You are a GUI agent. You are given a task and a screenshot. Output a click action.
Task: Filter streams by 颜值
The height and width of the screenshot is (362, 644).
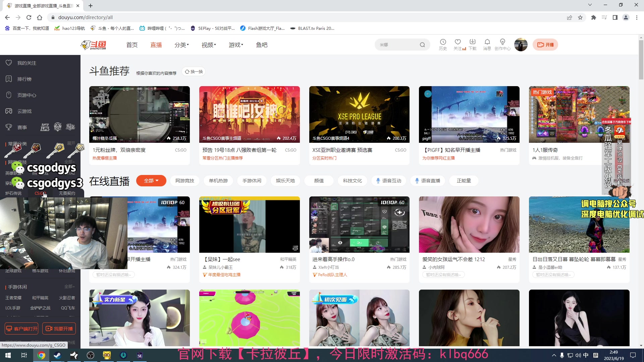tap(319, 181)
